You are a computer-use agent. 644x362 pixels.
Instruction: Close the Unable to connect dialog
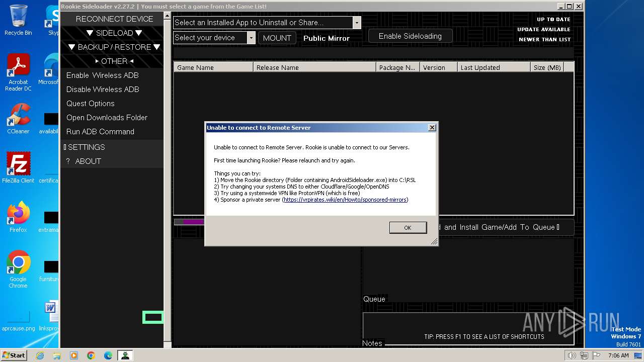[x=432, y=128]
